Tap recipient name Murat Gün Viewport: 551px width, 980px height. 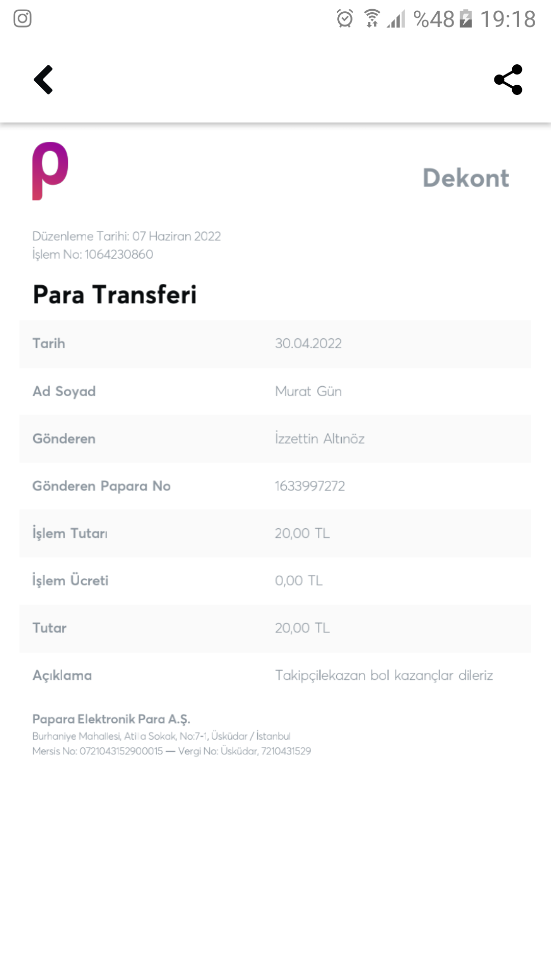coord(308,391)
